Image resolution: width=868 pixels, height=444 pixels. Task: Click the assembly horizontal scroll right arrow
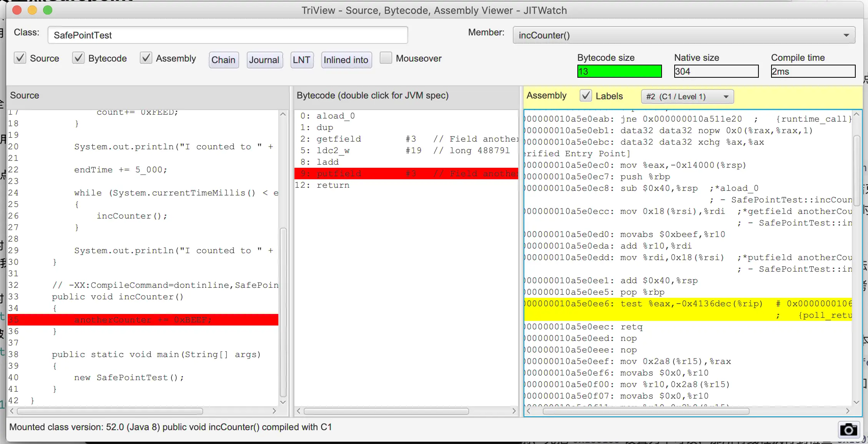click(x=848, y=411)
